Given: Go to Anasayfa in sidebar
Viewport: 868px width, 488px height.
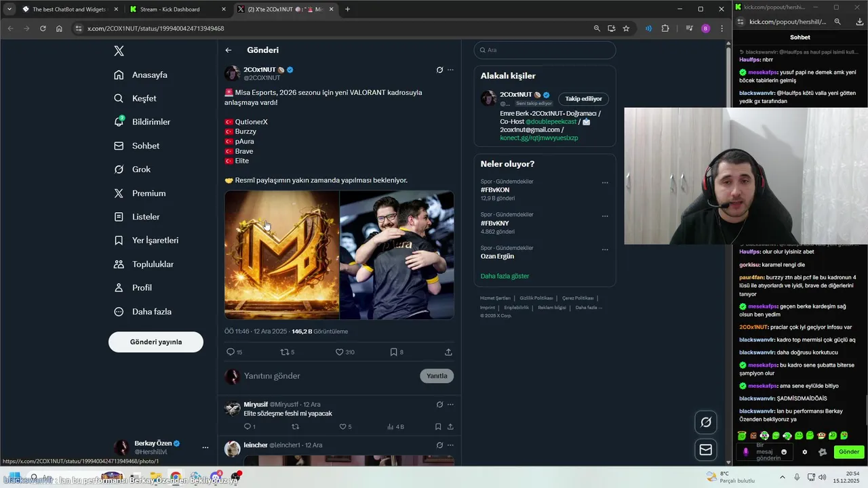Looking at the screenshot, I should tap(140, 75).
